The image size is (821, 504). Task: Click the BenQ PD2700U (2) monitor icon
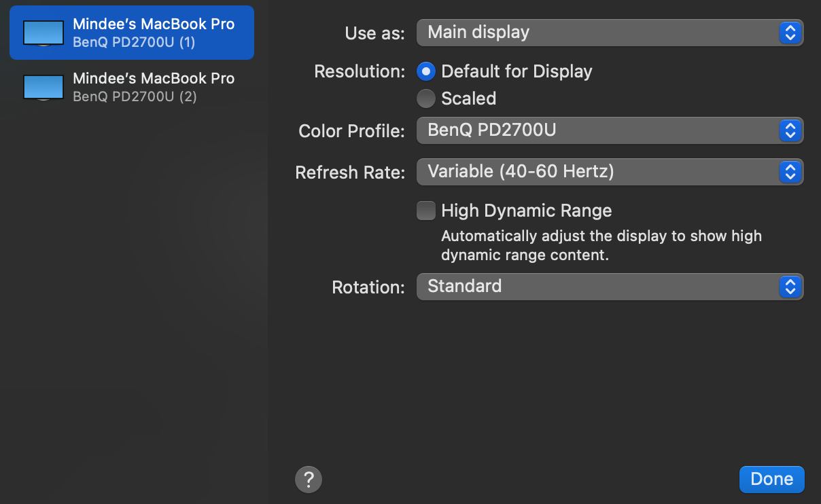43,88
